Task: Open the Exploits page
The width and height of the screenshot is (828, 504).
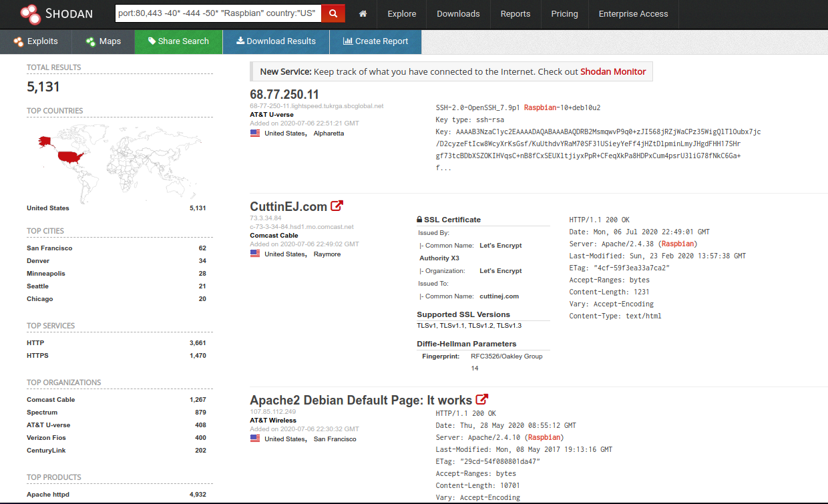Action: 36,41
